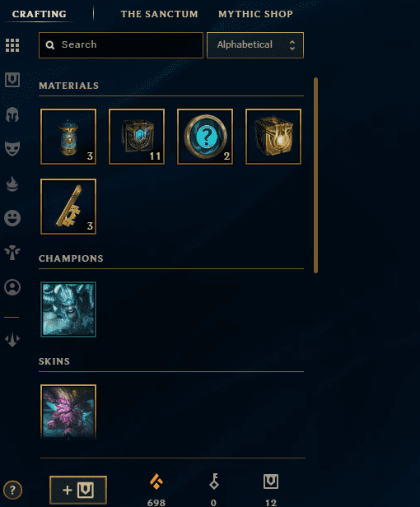Open the Alphabetical sort dropdown
Viewport: 420px width, 507px height.
coord(255,45)
